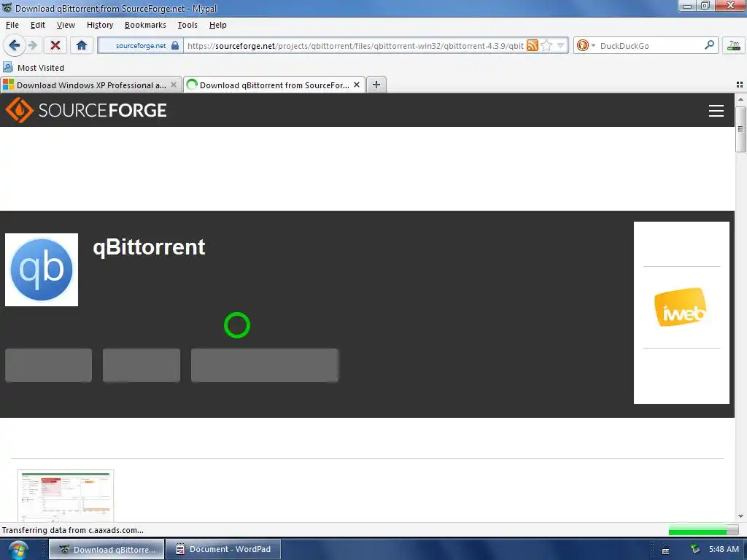Screen dimensions: 747x560
Task: Close the qBittorrent SourceForge tab
Action: tap(356, 85)
